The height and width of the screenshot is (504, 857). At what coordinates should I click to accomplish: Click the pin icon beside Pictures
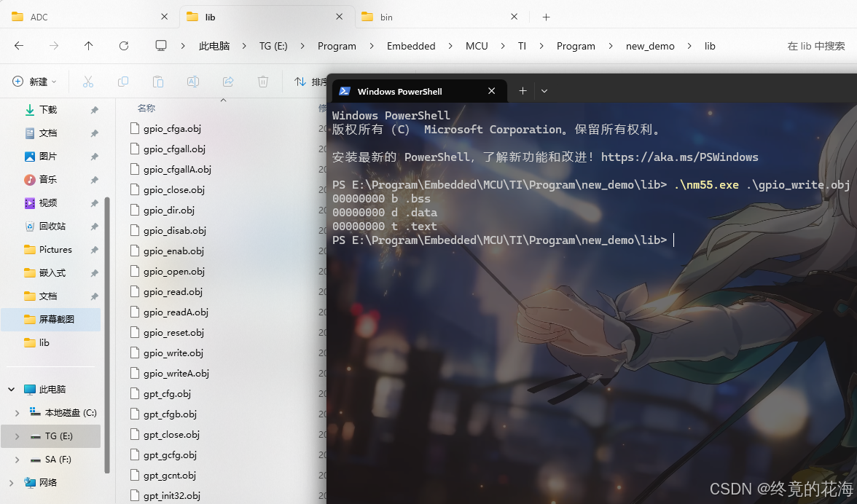(94, 250)
